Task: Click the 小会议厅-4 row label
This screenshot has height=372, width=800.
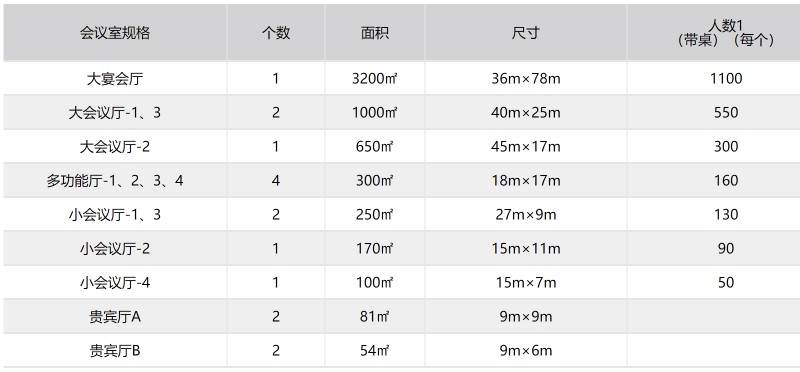Action: click(115, 282)
